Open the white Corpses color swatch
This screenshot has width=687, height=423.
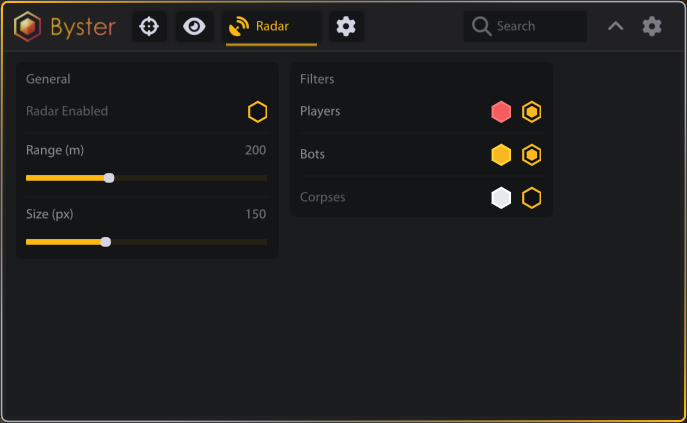coord(501,198)
